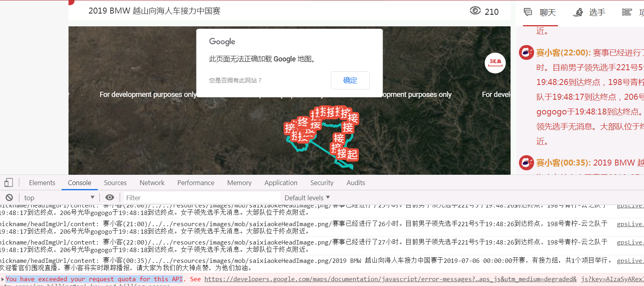Screen dimensions: 644x286
Task: Switch to the Network tab
Action: click(152, 183)
